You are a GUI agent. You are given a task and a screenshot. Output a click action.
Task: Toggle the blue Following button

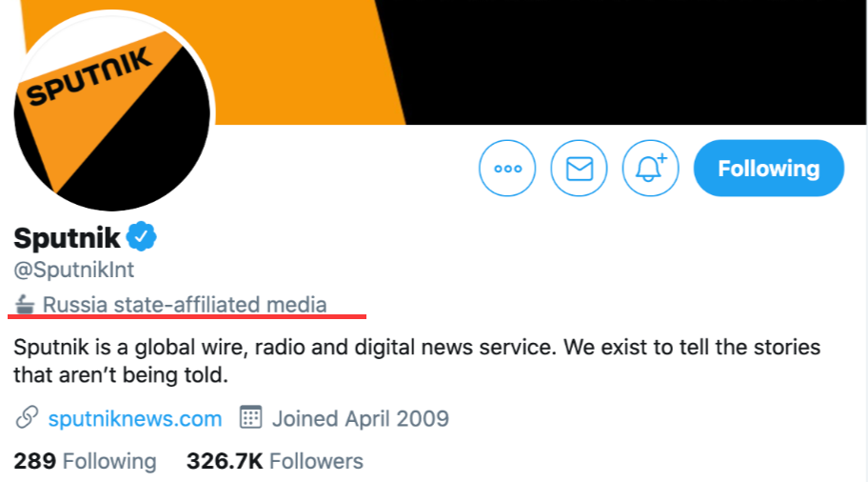pyautogui.click(x=768, y=169)
